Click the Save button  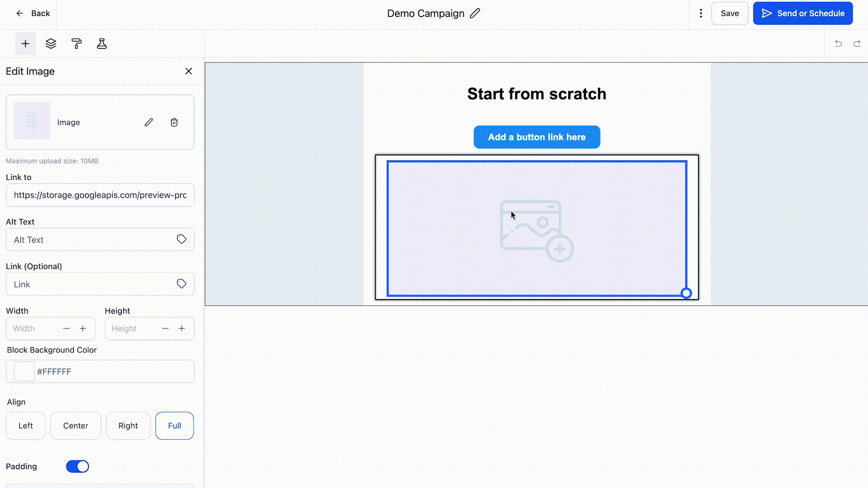pyautogui.click(x=730, y=14)
